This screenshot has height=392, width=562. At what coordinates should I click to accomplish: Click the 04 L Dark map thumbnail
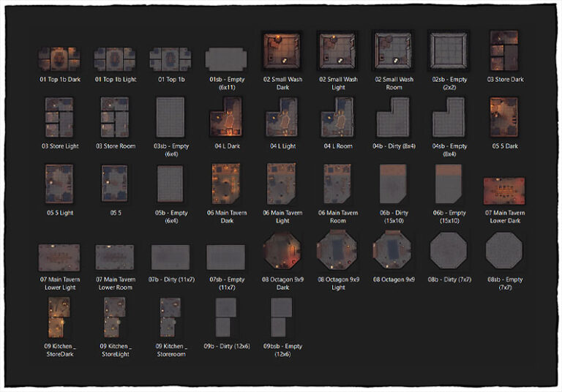pos(226,118)
